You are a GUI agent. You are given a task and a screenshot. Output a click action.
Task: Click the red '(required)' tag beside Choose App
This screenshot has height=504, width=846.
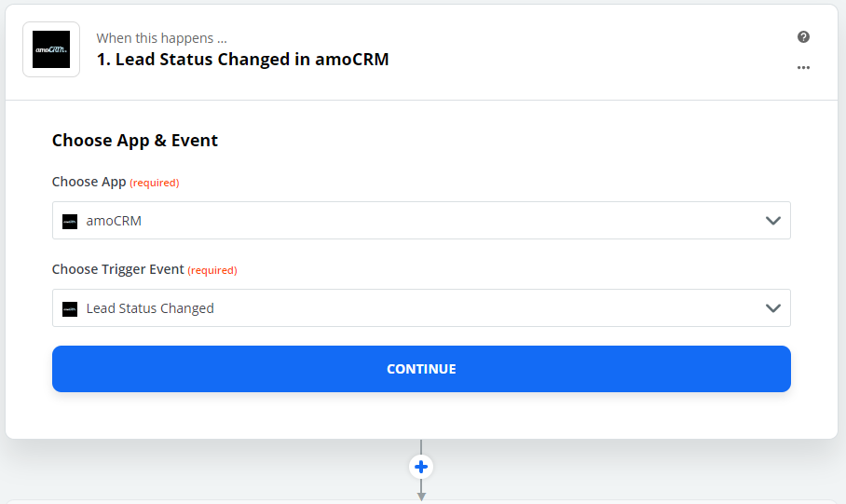click(155, 183)
